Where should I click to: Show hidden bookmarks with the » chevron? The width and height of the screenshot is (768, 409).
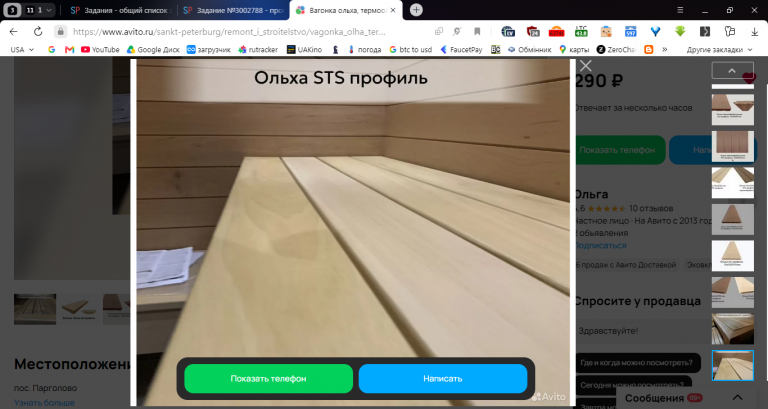[665, 49]
